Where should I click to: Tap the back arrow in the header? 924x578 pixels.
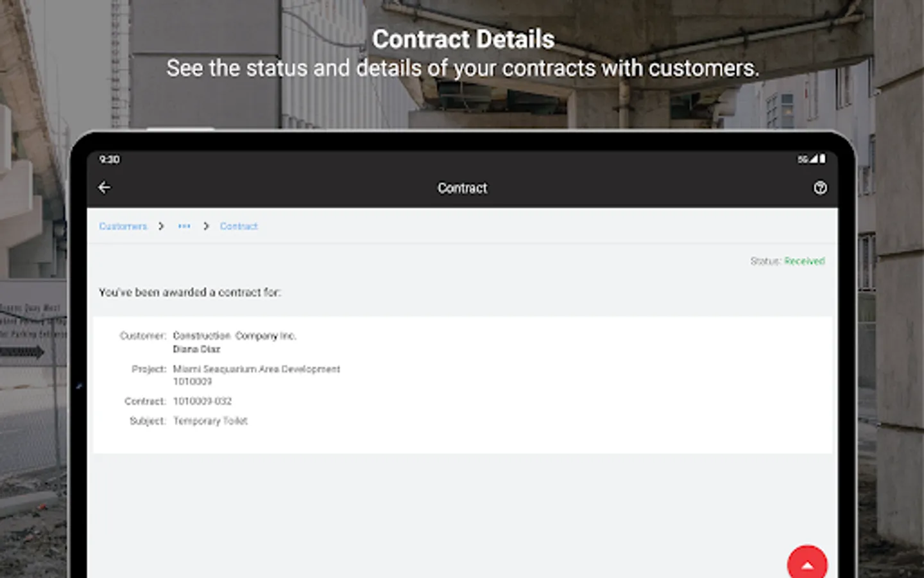(x=105, y=188)
